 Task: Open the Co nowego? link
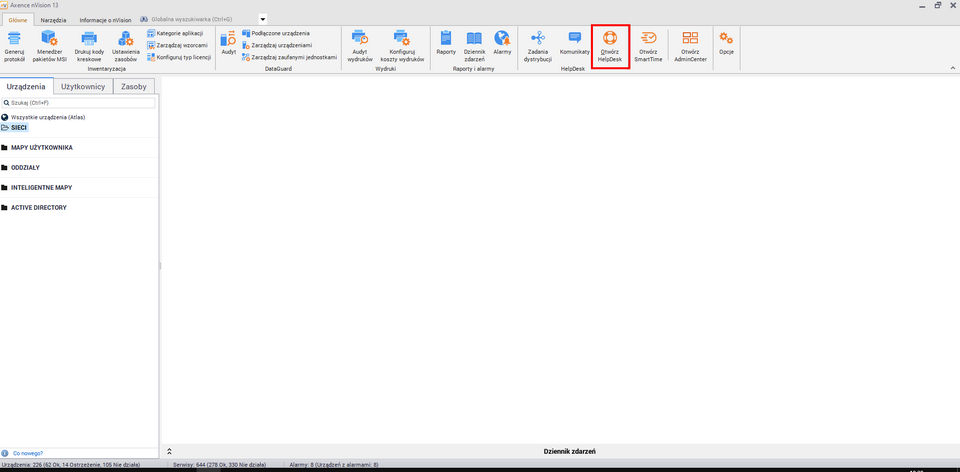pyautogui.click(x=28, y=453)
